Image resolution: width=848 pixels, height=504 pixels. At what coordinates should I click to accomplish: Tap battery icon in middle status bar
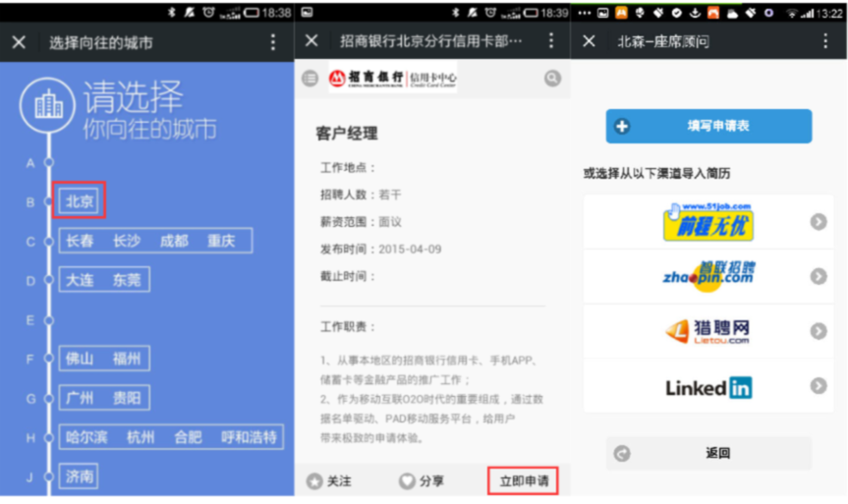531,13
